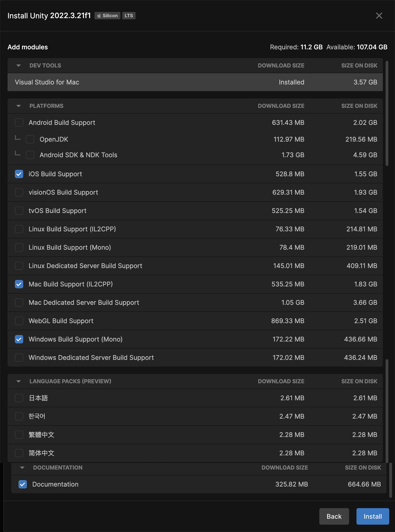Collapse the Documentation section
Screen dimensions: 395x532
coord(22,468)
